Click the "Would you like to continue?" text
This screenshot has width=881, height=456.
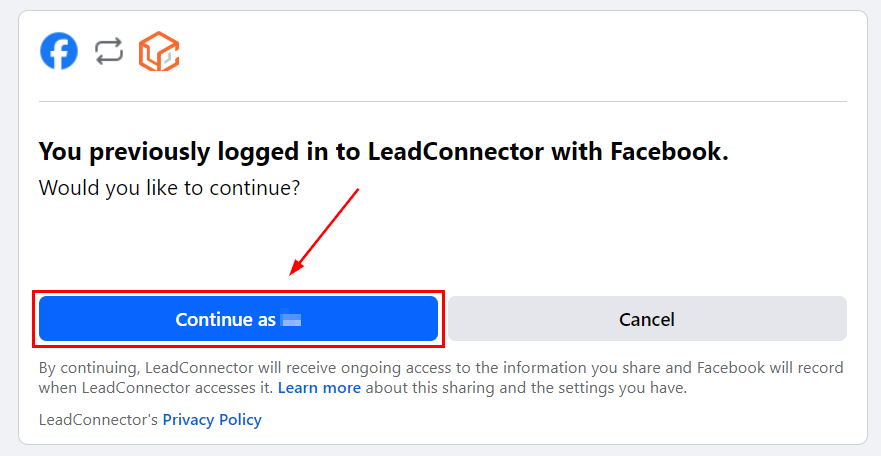169,187
